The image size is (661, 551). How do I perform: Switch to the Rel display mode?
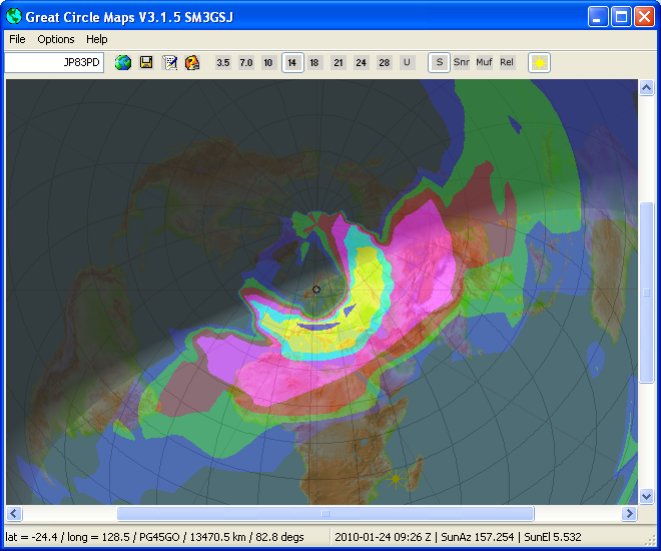click(507, 63)
